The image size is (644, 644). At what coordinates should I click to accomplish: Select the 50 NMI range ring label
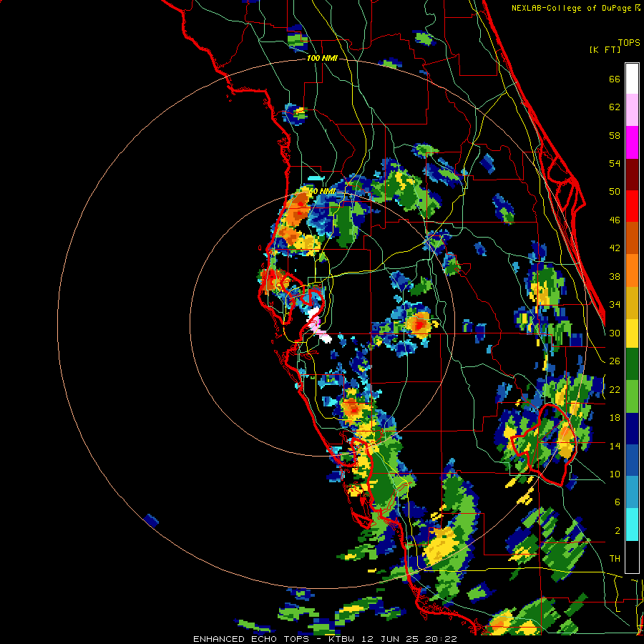click(322, 191)
